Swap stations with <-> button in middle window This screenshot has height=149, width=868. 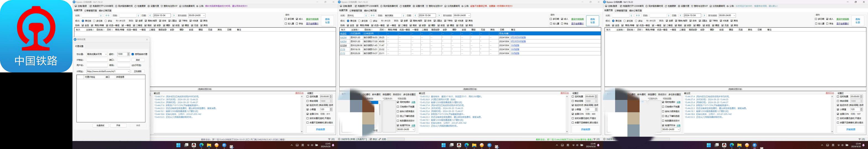coord(373,15)
